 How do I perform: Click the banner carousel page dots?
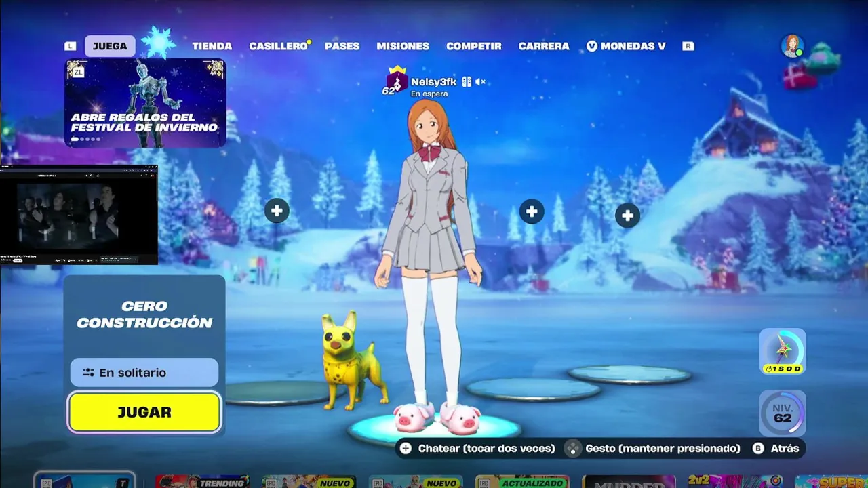(85, 140)
